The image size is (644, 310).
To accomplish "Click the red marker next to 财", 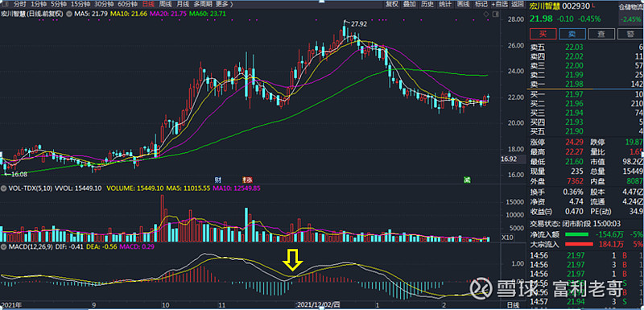I will click(x=247, y=180).
